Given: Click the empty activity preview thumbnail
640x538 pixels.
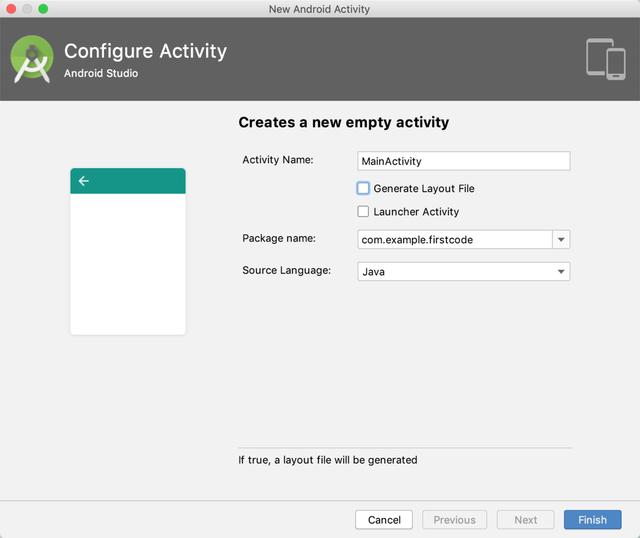Looking at the screenshot, I should click(128, 251).
